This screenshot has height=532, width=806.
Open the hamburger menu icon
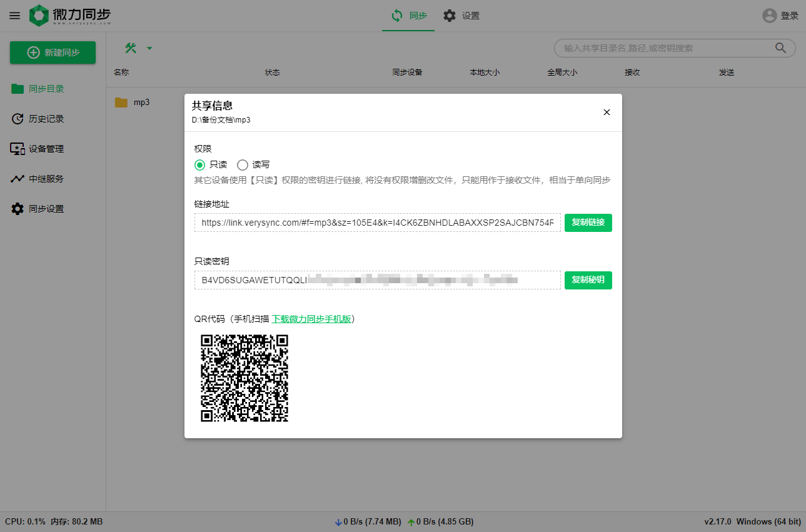coord(14,16)
